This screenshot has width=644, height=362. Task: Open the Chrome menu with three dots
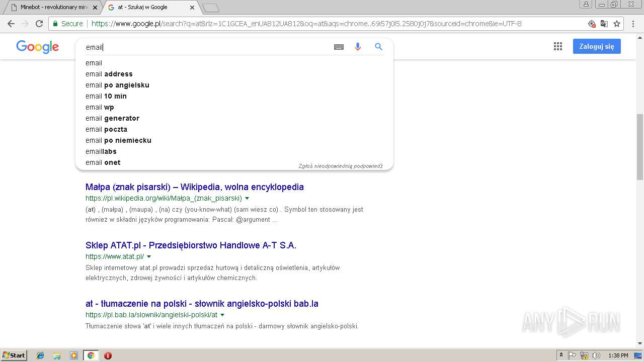[633, 24]
